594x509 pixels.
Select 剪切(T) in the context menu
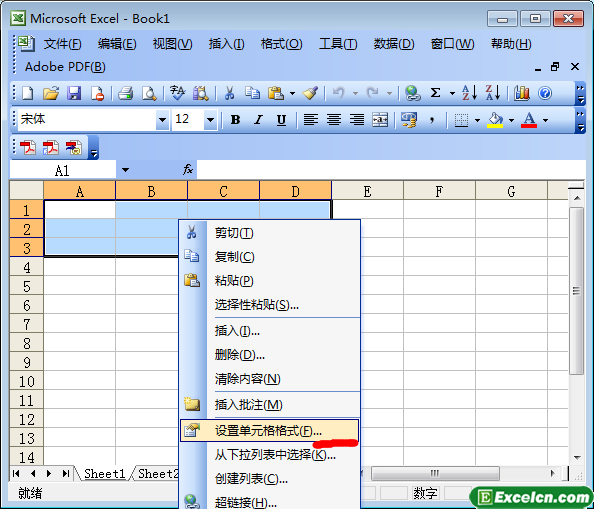[269, 233]
